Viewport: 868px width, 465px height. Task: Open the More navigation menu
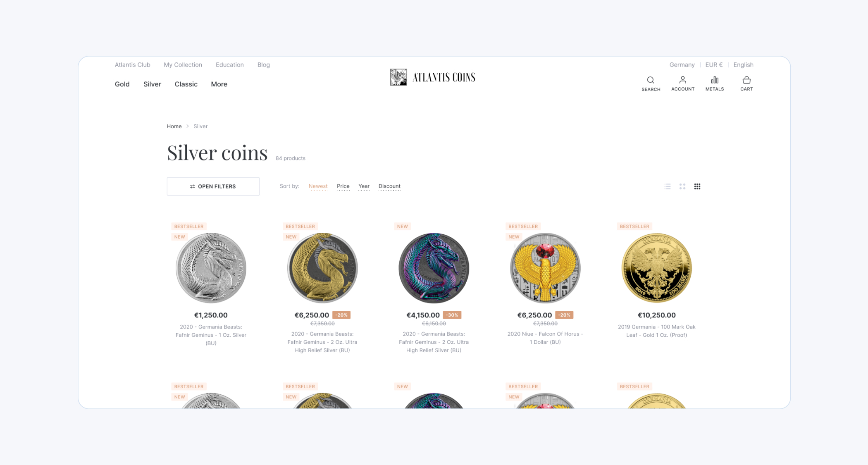(219, 84)
